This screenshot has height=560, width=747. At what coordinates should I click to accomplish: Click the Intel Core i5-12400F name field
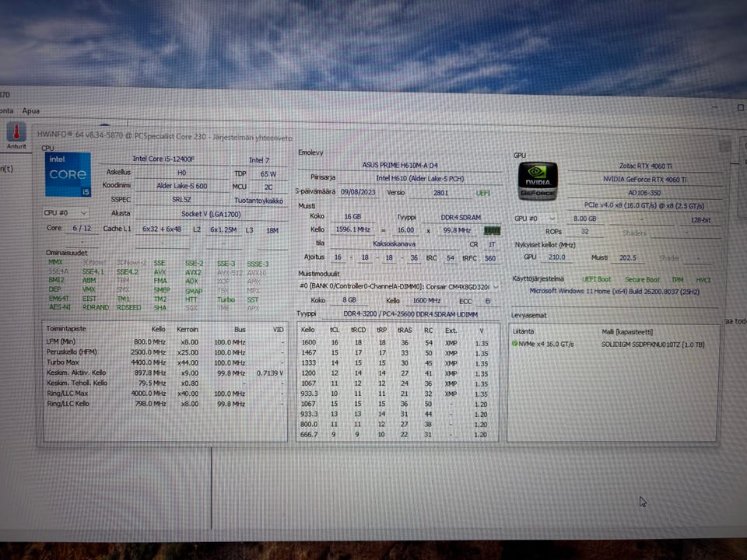click(x=163, y=159)
